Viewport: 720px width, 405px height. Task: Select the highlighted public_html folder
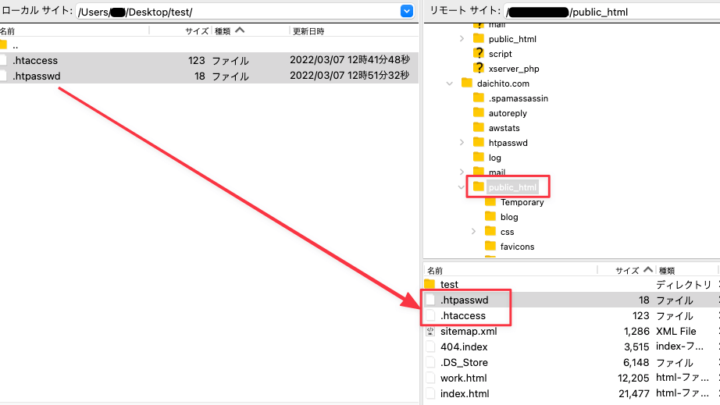click(512, 187)
